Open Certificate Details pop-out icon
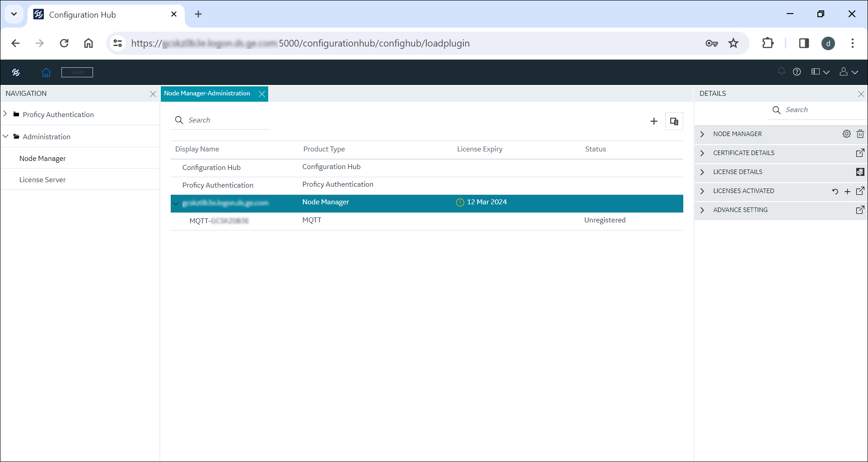This screenshot has width=868, height=462. 860,153
